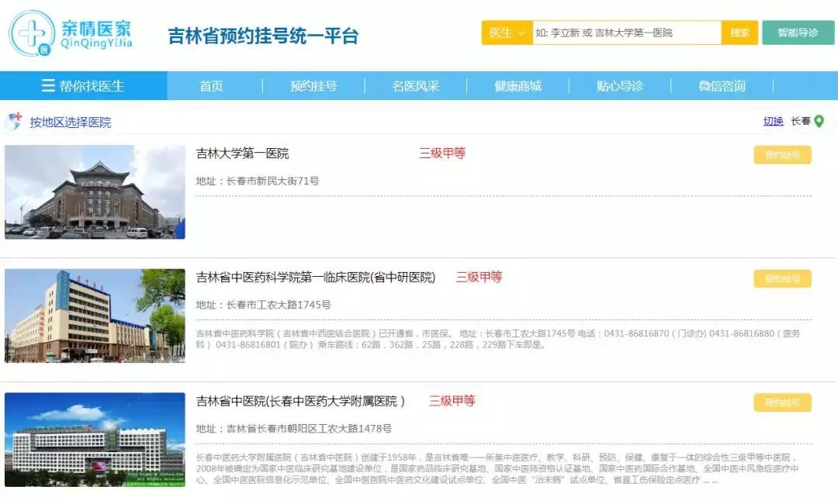Open the 医生 search category dropdown

505,32
